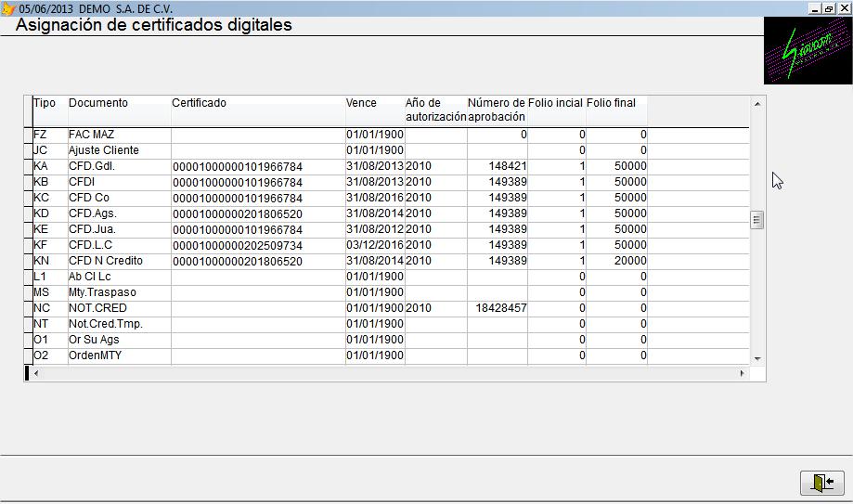Click the company logo image
This screenshot has height=504, width=853.
click(x=808, y=51)
